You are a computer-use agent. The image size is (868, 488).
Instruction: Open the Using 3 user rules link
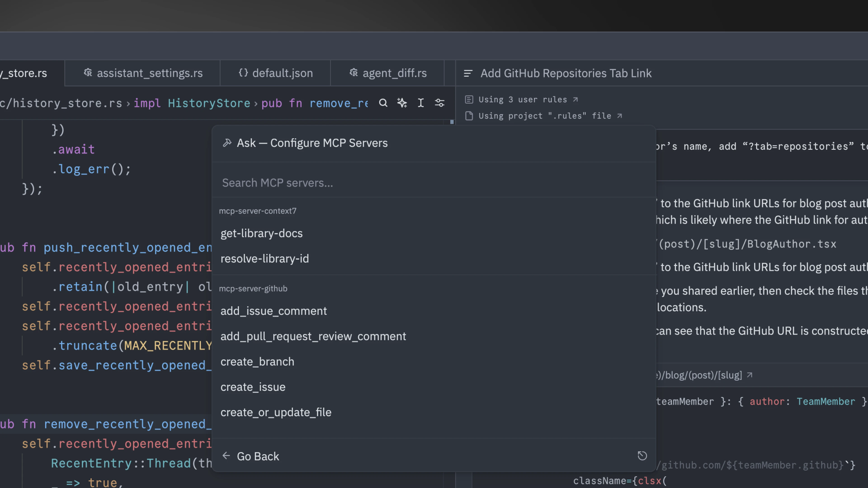(x=522, y=99)
